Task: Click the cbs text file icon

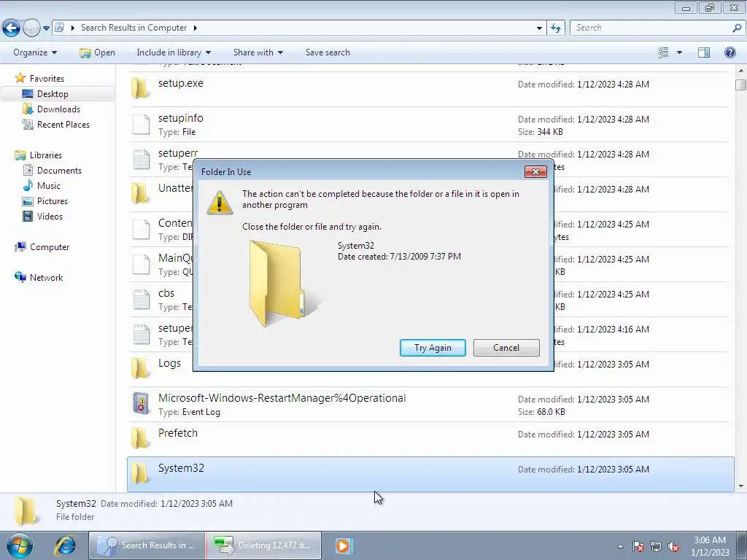Action: (x=141, y=299)
